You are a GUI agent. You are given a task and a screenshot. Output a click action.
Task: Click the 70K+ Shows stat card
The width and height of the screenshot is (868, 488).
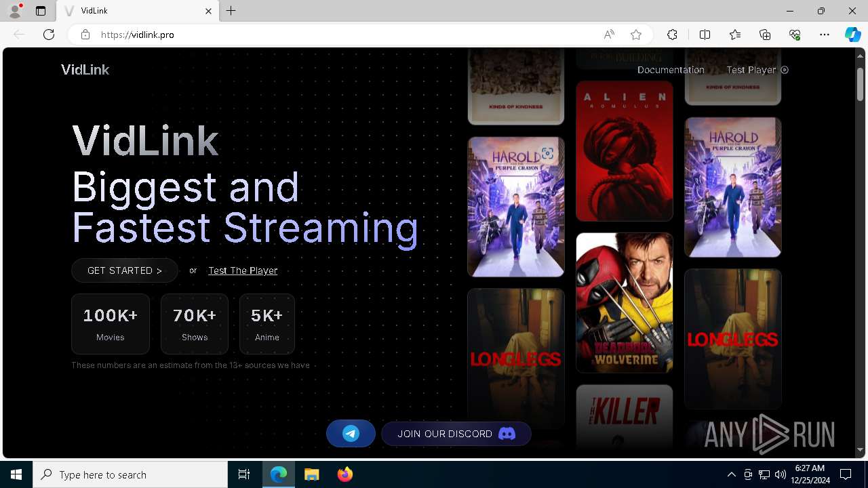point(195,324)
